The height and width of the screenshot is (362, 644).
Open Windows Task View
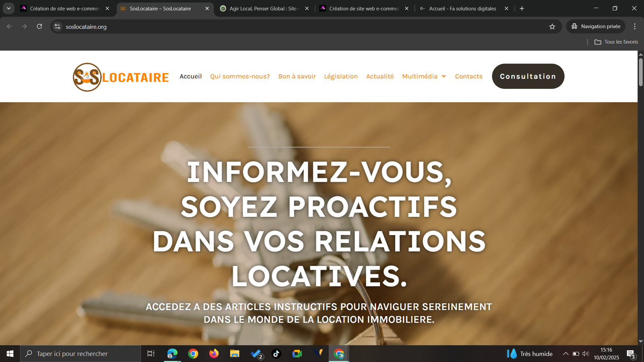point(151,354)
